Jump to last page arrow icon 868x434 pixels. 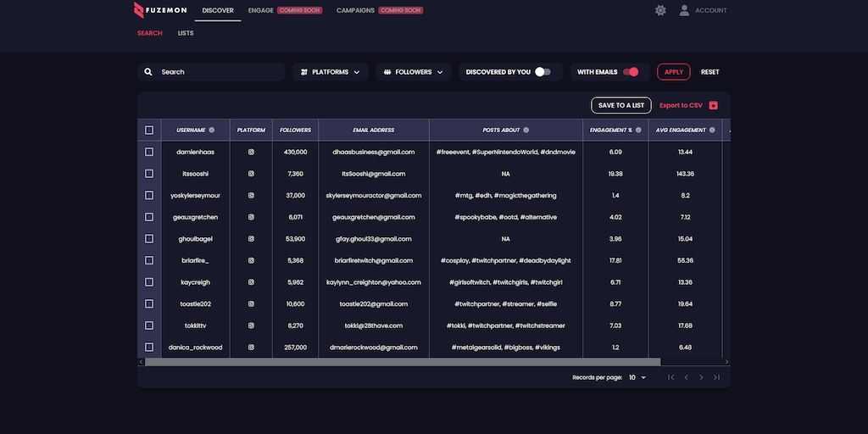(x=716, y=377)
